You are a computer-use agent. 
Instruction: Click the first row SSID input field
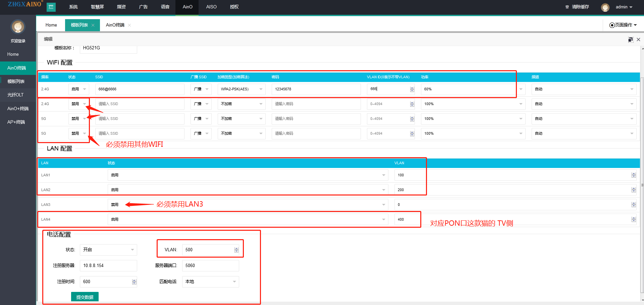coord(139,89)
